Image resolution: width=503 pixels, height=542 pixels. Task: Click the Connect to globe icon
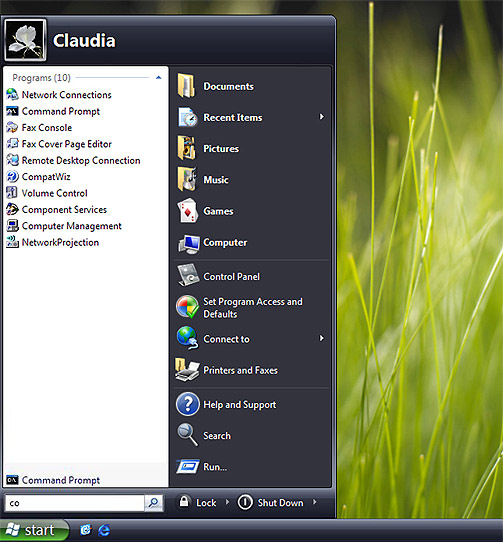click(187, 338)
